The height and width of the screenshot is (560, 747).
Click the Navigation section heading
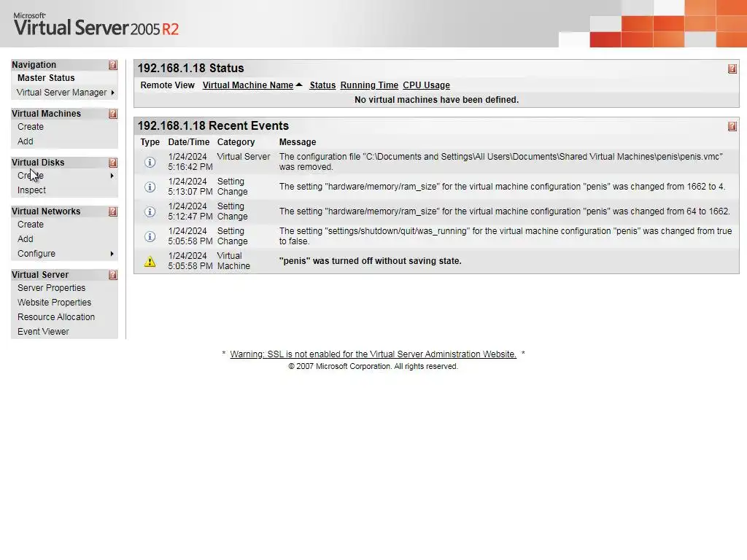[34, 65]
